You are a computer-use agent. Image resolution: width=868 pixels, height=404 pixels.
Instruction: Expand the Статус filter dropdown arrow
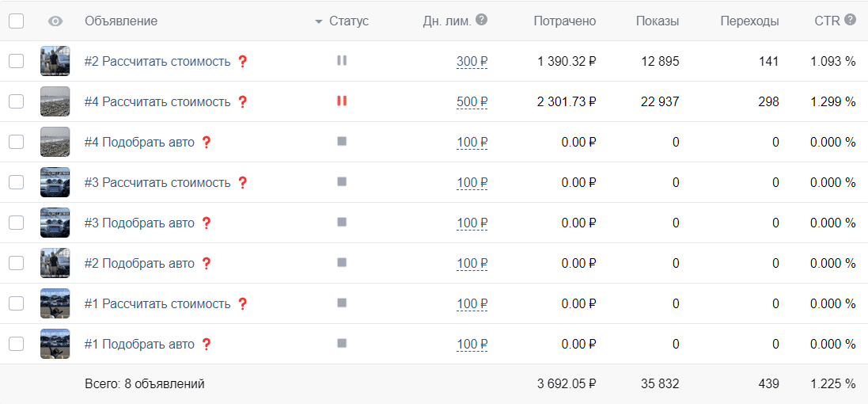318,21
